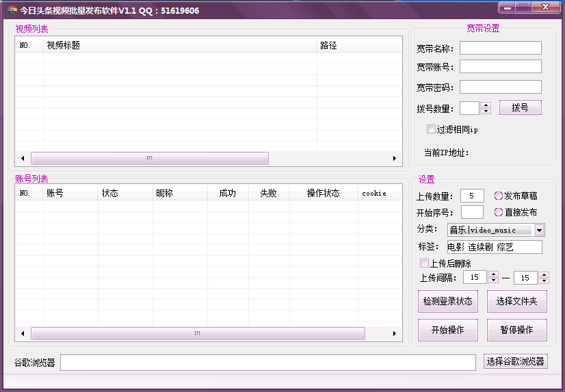Click the 状态 column header
The height and width of the screenshot is (392, 565).
[x=125, y=193]
